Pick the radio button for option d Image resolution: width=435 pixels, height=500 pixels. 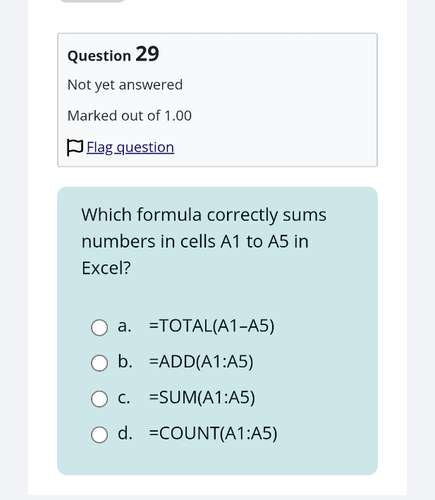pyautogui.click(x=99, y=435)
